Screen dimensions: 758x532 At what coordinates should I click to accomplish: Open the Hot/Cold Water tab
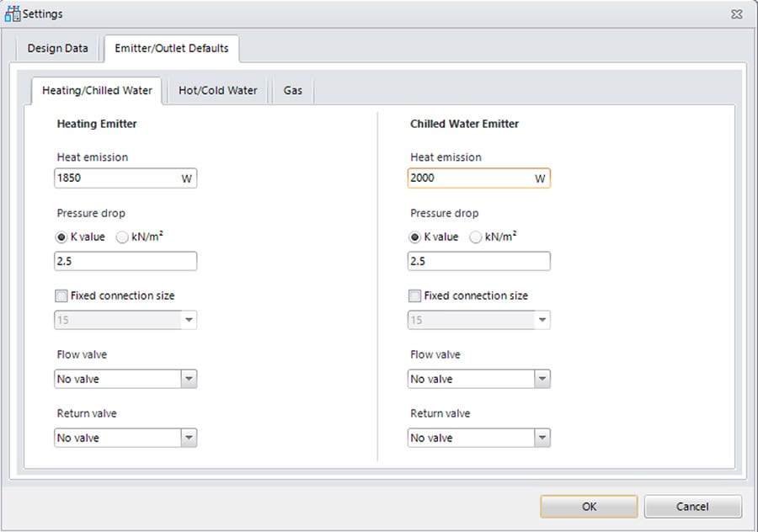click(x=217, y=90)
